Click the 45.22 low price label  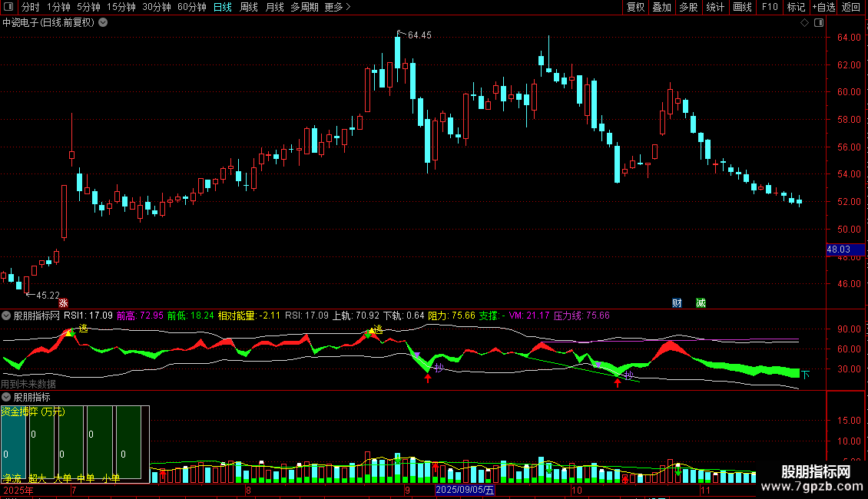click(48, 296)
